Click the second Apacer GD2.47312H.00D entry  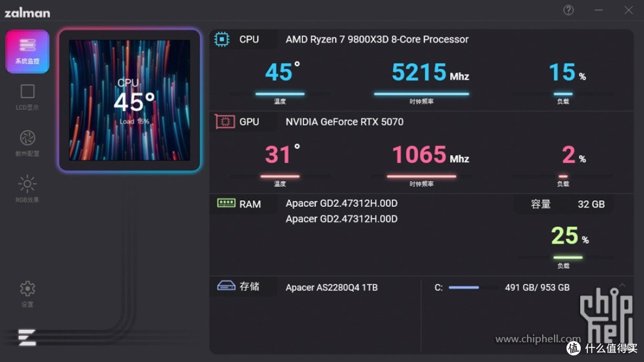(x=342, y=219)
